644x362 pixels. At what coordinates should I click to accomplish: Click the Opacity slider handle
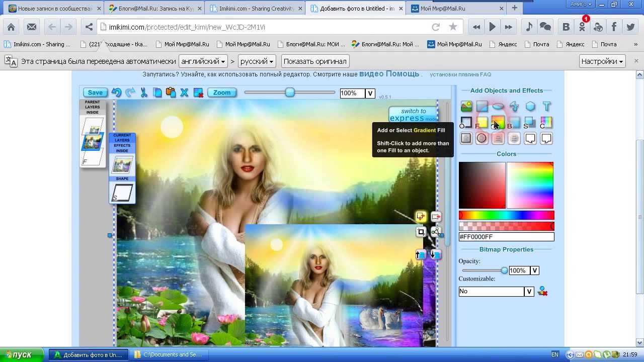coord(504,270)
